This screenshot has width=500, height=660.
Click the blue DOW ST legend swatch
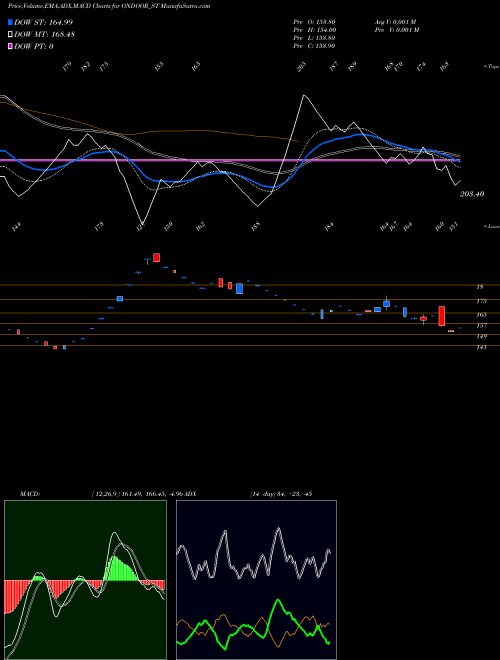click(x=10, y=22)
